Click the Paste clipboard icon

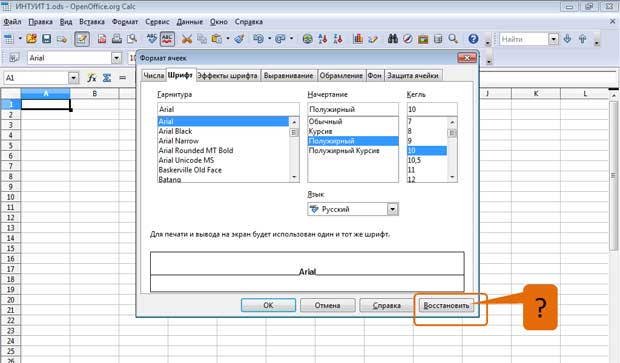click(216, 39)
